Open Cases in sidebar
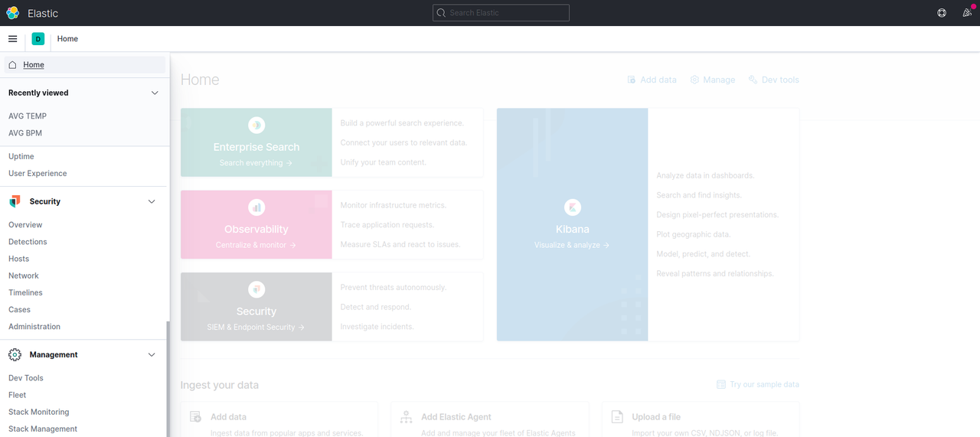Viewport: 980px width, 437px height. [20, 309]
